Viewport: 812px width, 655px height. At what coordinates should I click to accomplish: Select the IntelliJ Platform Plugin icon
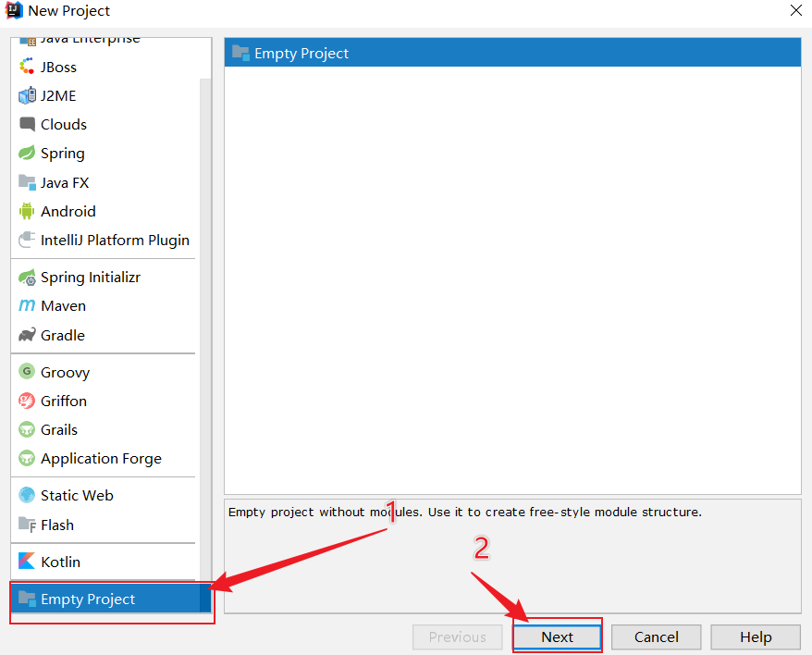[x=27, y=240]
